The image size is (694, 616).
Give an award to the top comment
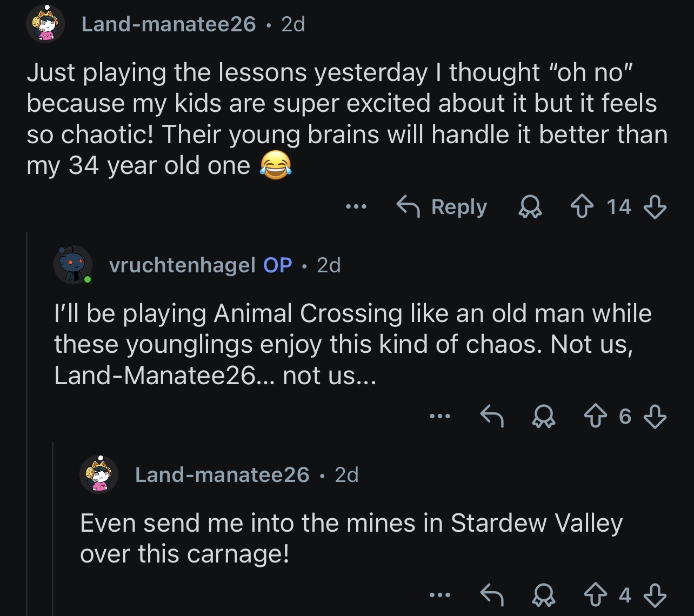pos(530,207)
